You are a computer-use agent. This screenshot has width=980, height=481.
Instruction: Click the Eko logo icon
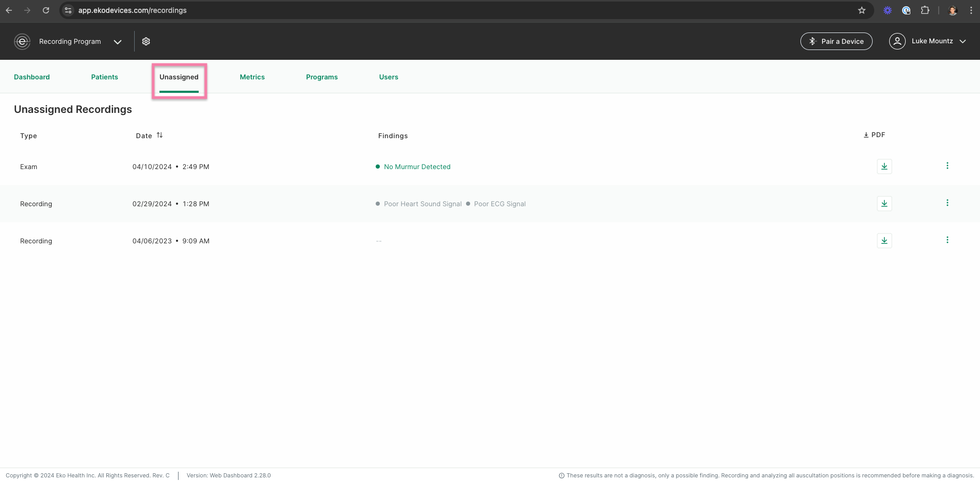tap(22, 41)
